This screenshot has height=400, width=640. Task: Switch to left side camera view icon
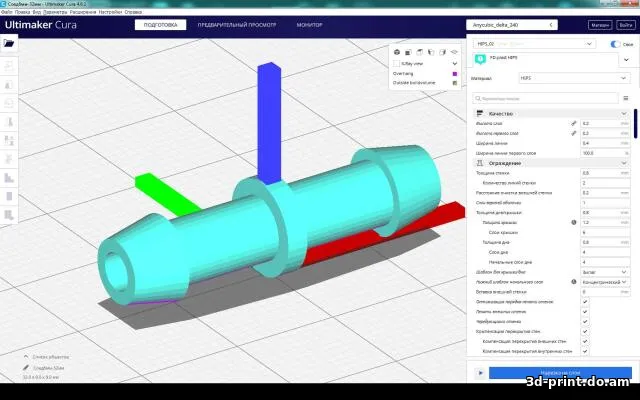pyautogui.click(x=431, y=52)
